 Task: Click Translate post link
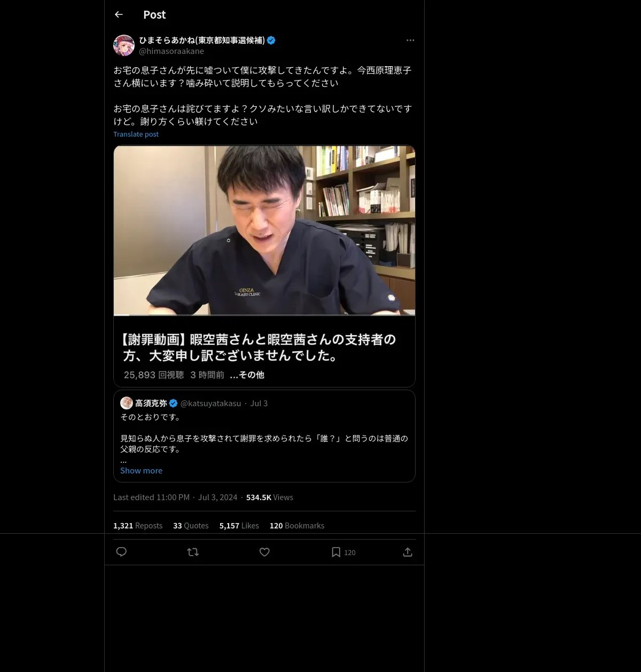point(136,135)
